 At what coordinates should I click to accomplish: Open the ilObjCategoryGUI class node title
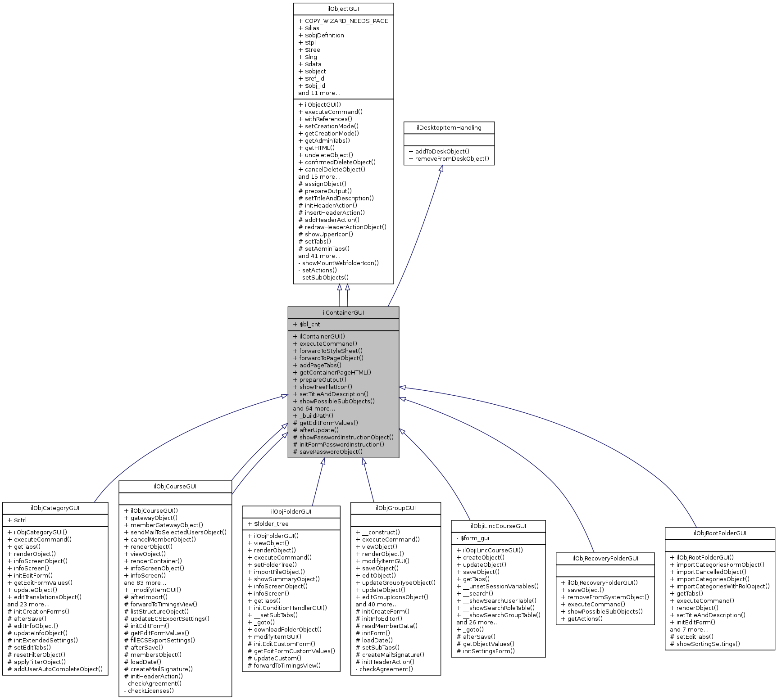click(x=55, y=508)
